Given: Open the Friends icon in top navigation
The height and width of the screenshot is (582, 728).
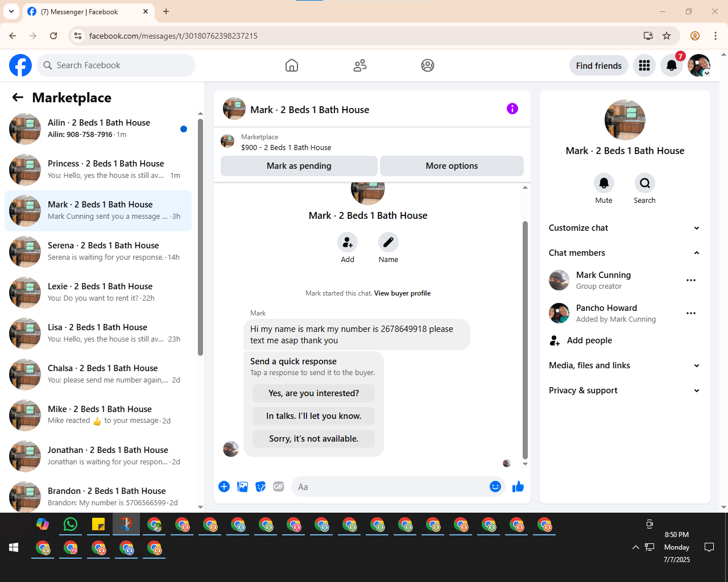Looking at the screenshot, I should pos(360,65).
